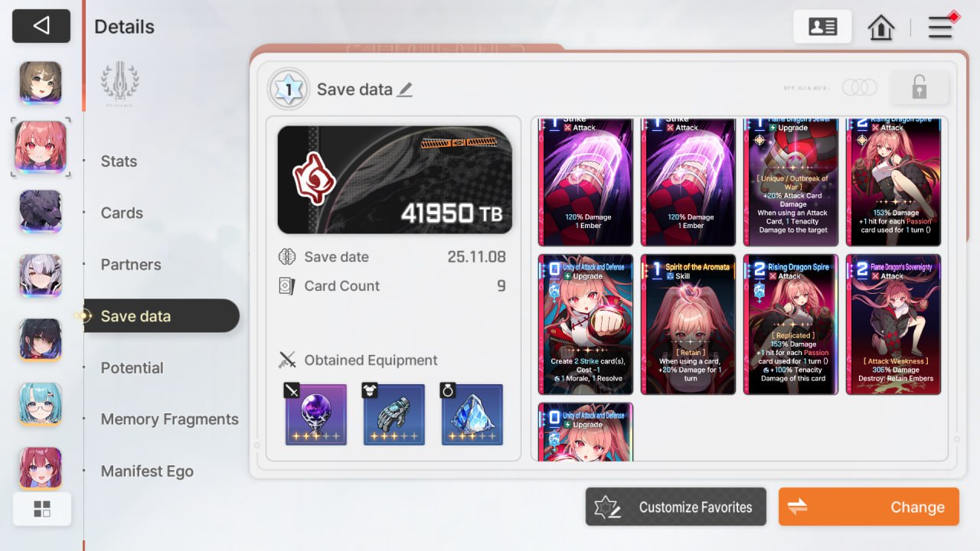The height and width of the screenshot is (551, 980).
Task: Open the Flame Dragon's Sovereignty card
Action: (893, 324)
